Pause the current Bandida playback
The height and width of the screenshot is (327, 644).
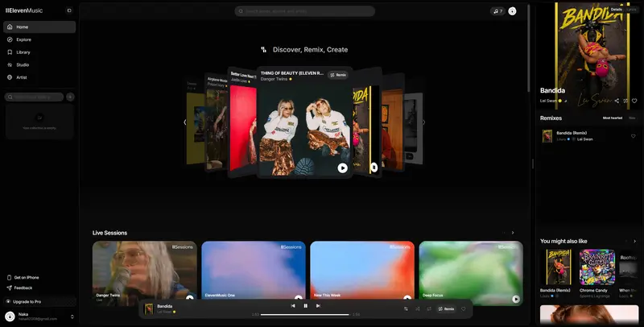tap(306, 305)
